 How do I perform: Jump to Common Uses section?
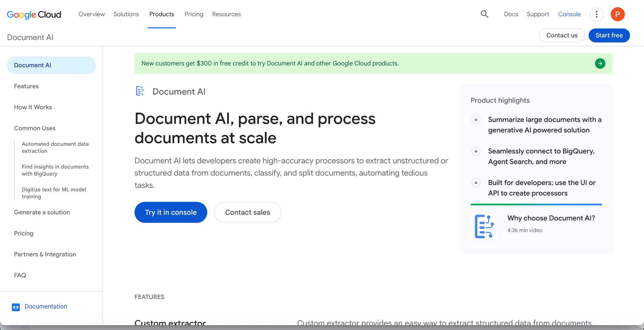point(35,128)
